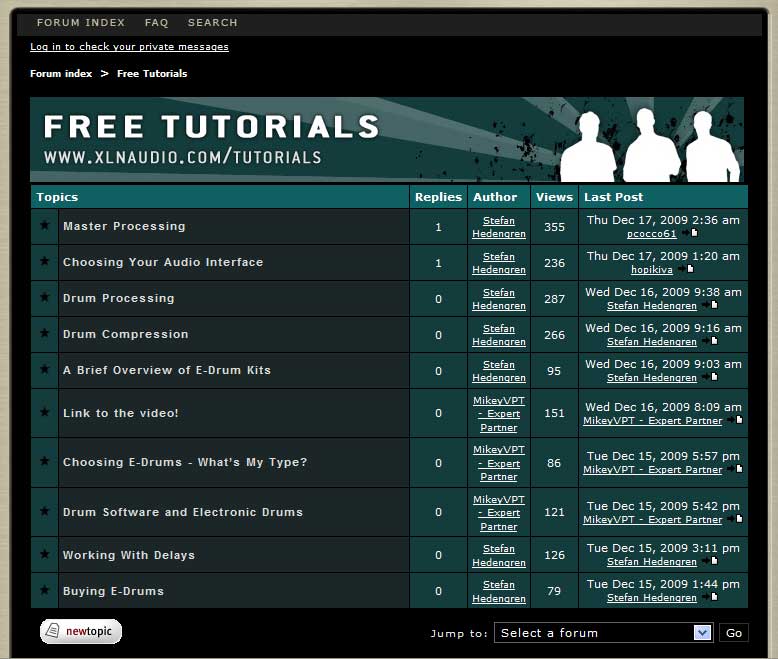
Task: Click date Thu Dec 17, 2009 2:36 am
Action: (x=663, y=220)
